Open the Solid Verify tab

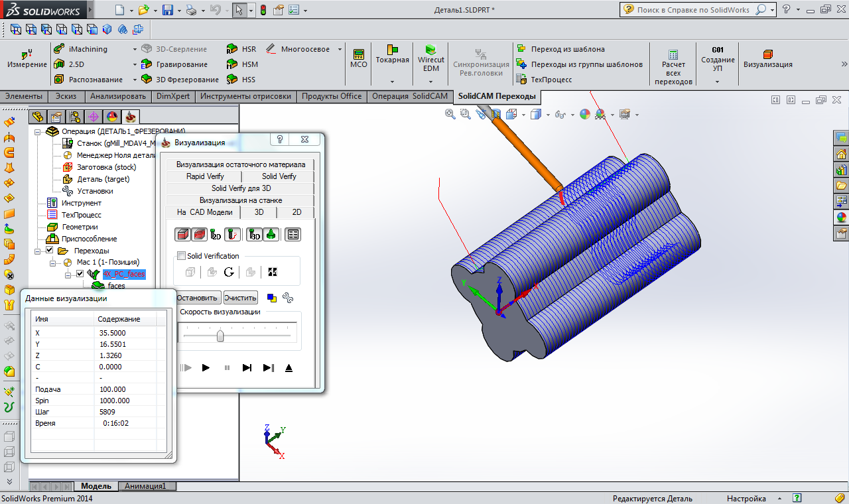click(x=279, y=176)
